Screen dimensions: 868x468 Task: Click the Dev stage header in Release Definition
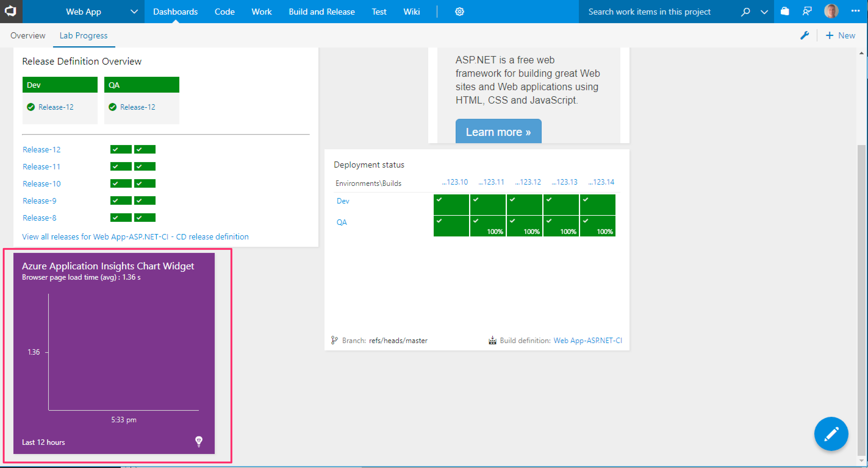click(60, 85)
